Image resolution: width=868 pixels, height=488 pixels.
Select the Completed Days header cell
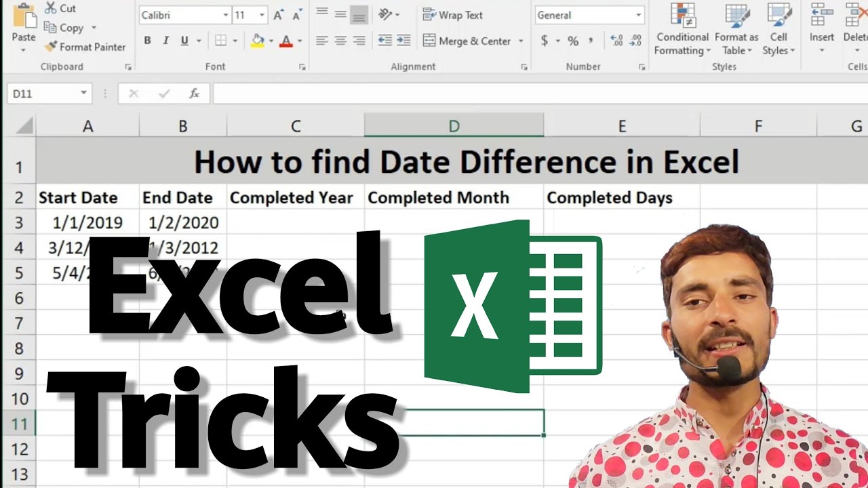click(x=622, y=198)
